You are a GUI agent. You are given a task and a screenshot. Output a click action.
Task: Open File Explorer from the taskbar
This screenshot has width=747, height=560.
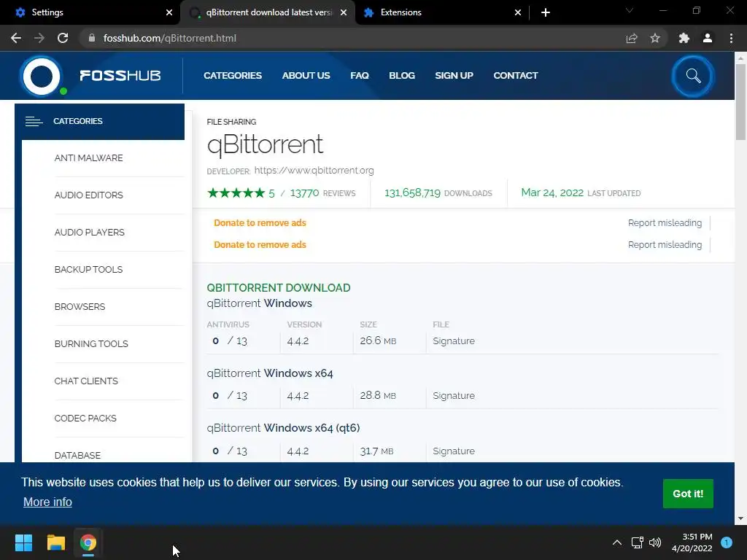55,542
